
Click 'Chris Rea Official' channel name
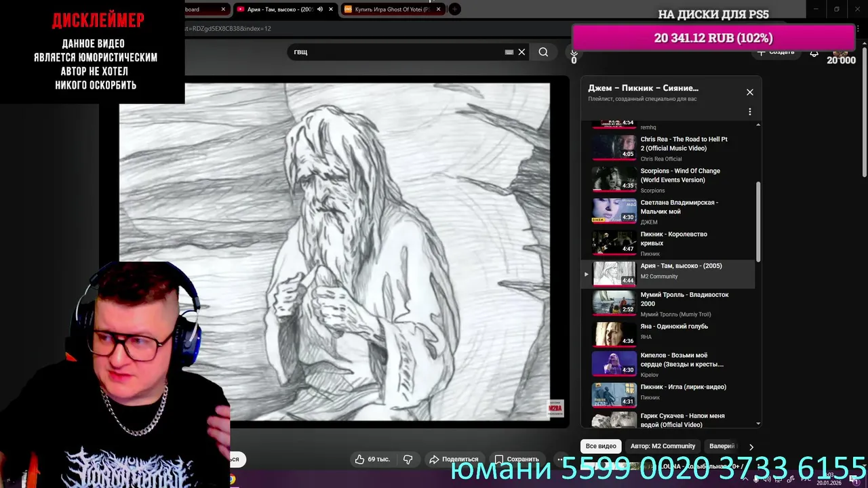(x=661, y=159)
